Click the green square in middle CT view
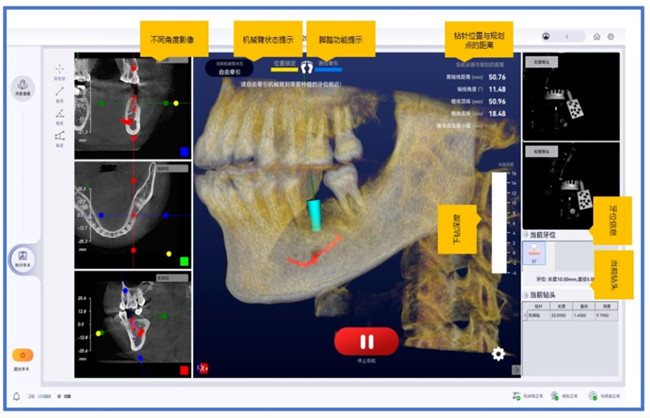The height and width of the screenshot is (418, 650). 184,262
